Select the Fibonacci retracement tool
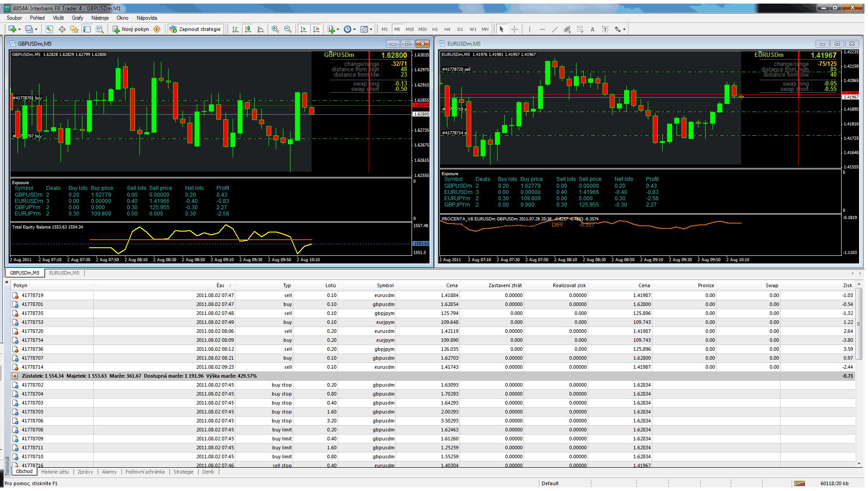This screenshot has width=868, height=491. click(580, 29)
